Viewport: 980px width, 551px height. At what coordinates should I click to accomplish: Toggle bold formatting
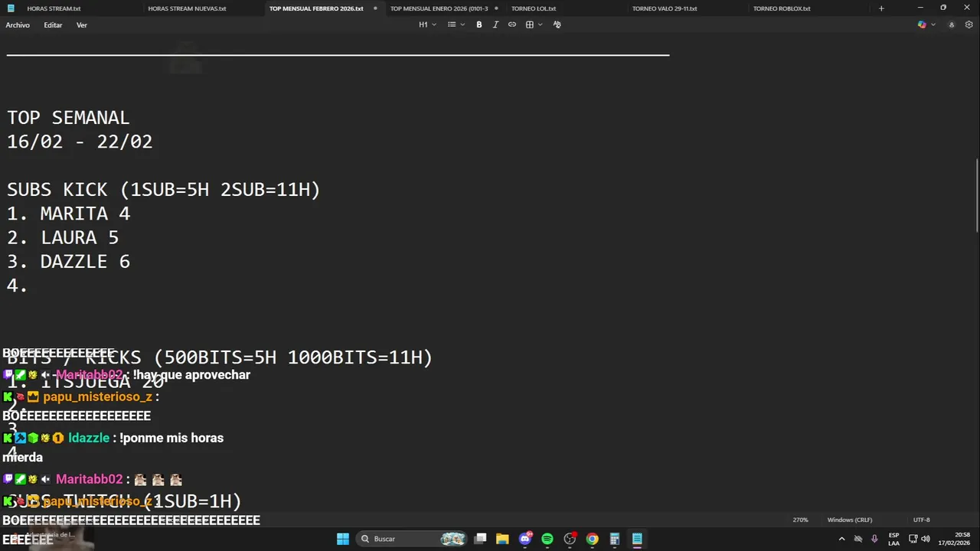[479, 24]
